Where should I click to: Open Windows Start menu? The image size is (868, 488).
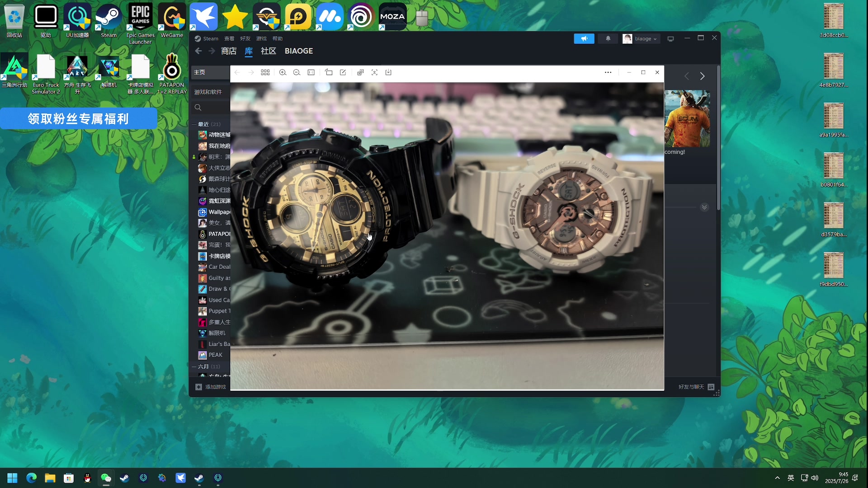coord(12,478)
